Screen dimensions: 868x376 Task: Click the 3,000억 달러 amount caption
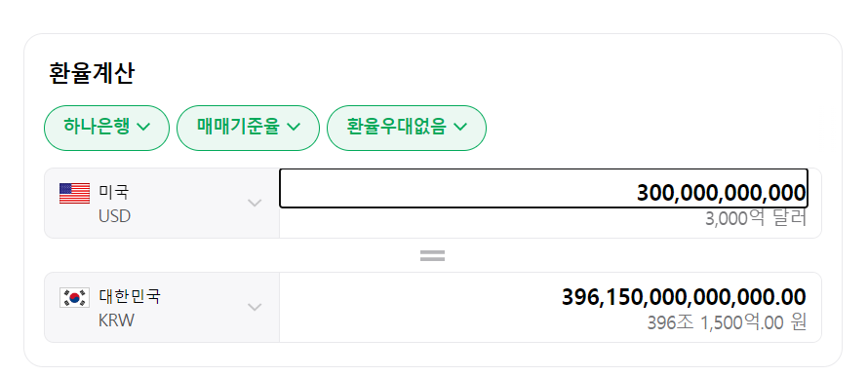point(756,219)
